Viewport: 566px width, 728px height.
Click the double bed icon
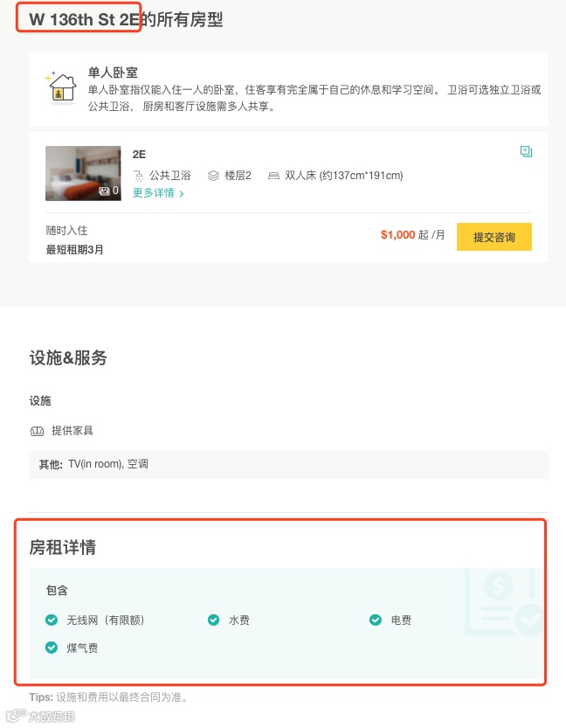(273, 176)
